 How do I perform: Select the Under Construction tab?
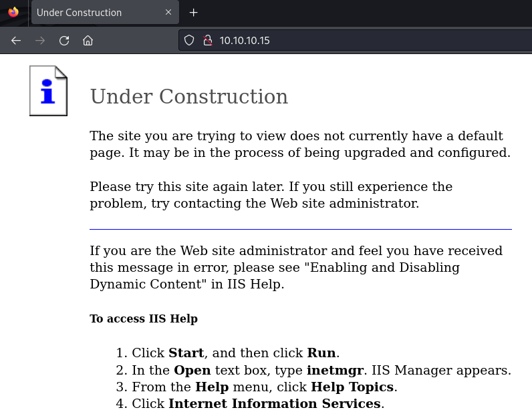point(105,13)
